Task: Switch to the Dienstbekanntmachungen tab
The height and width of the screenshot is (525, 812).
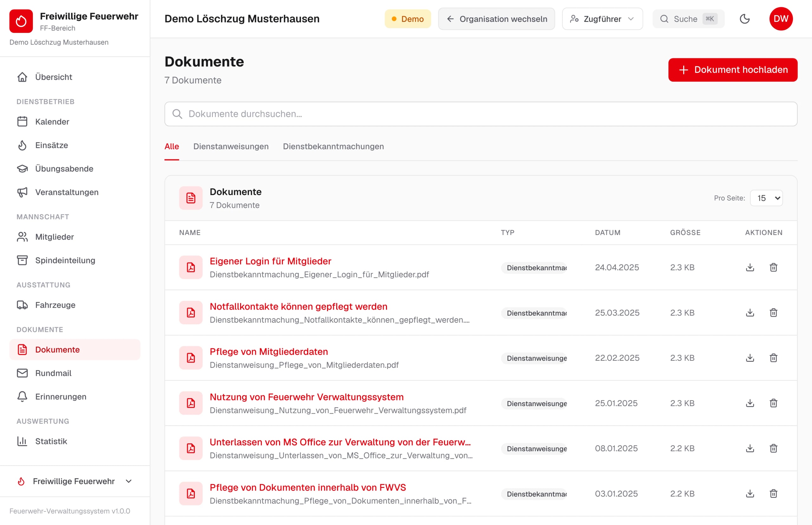Action: click(x=333, y=147)
